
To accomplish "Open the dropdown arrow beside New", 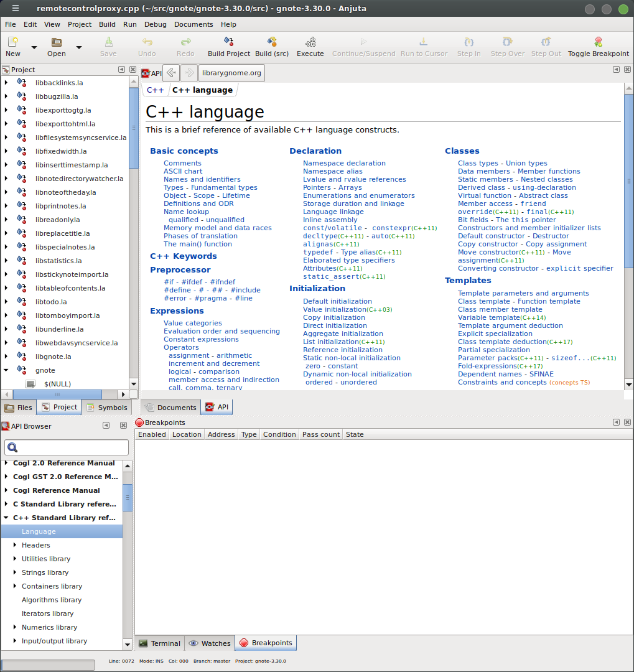I will point(34,47).
